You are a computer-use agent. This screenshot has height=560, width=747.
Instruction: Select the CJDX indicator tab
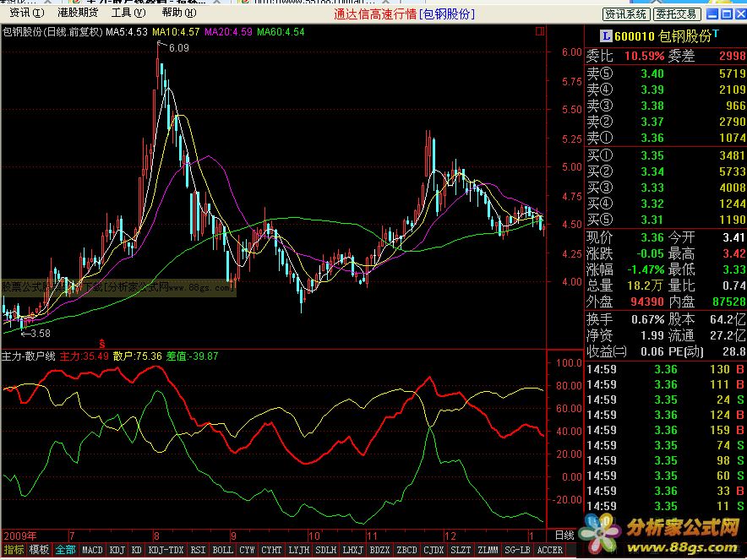click(433, 550)
